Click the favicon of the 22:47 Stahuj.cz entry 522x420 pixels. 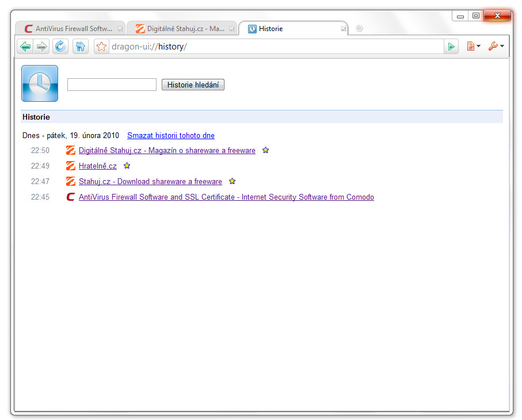71,181
